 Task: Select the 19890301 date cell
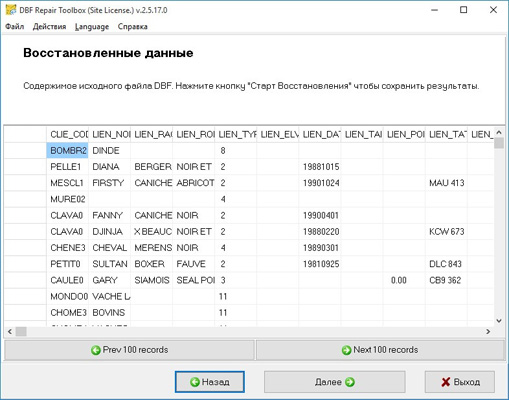320,248
